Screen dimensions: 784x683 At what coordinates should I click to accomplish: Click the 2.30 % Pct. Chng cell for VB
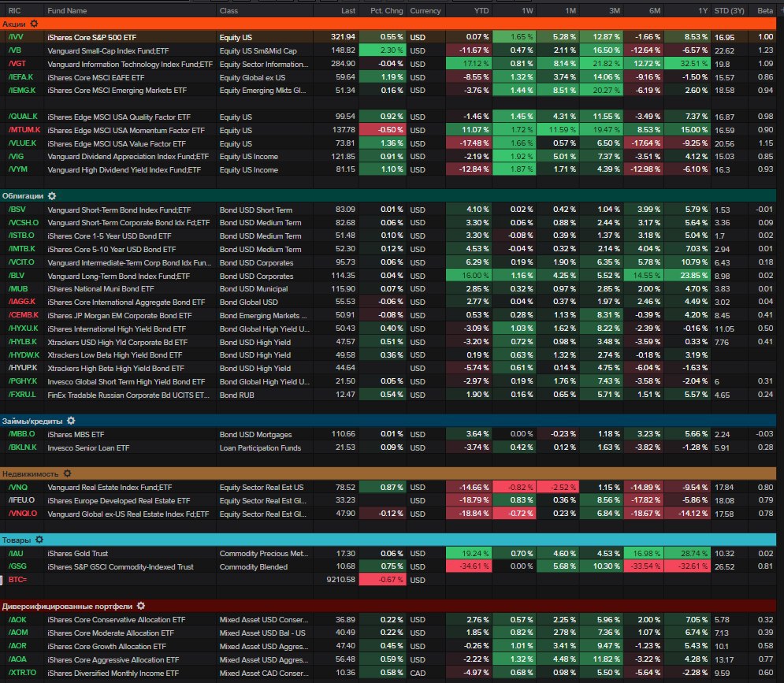(x=382, y=50)
